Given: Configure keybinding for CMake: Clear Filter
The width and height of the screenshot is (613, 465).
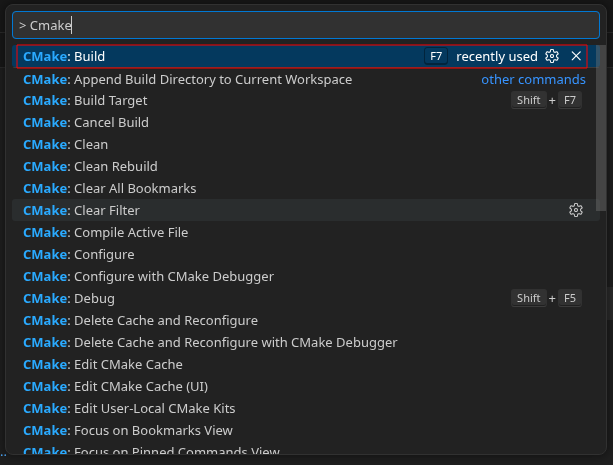Looking at the screenshot, I should [575, 210].
